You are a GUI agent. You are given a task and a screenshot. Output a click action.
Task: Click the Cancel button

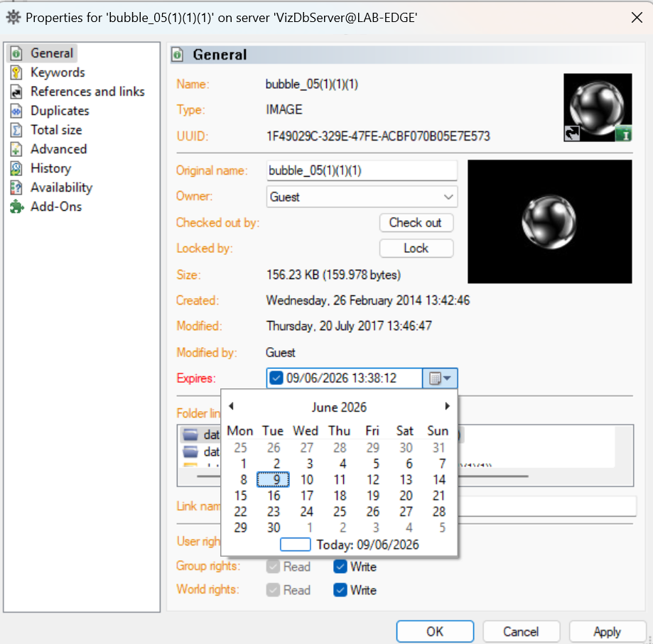coord(521,631)
